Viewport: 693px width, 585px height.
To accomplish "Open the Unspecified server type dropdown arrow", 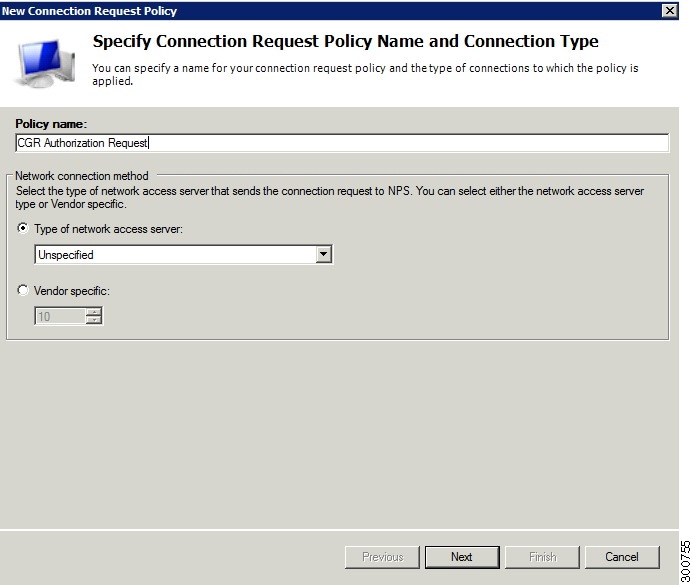I will tap(324, 255).
